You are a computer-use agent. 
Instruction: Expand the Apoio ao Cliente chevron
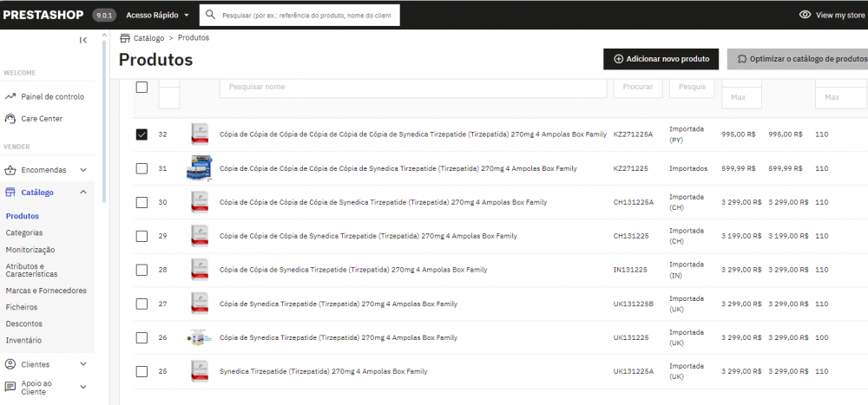coord(83,387)
